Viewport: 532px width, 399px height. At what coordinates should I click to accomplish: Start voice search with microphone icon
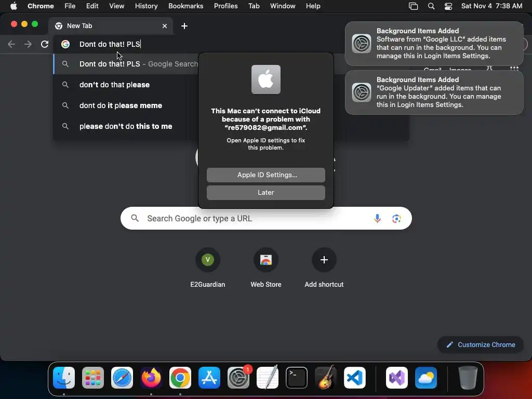coord(377,219)
